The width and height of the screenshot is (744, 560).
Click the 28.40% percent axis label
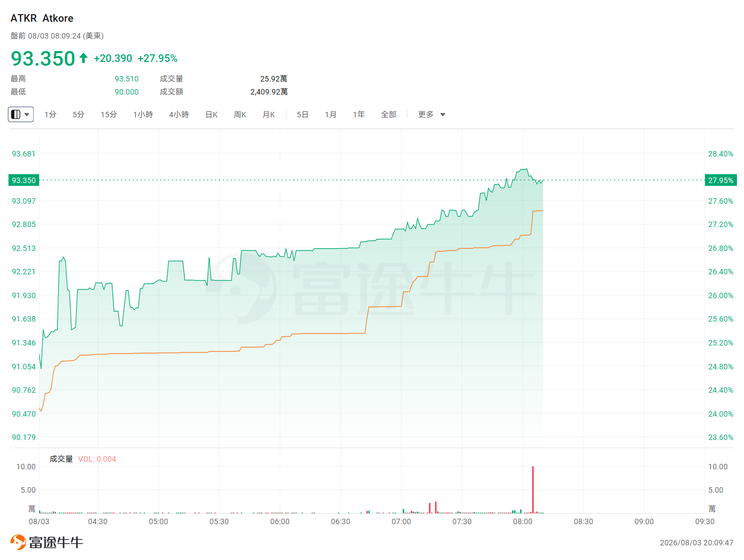point(721,154)
